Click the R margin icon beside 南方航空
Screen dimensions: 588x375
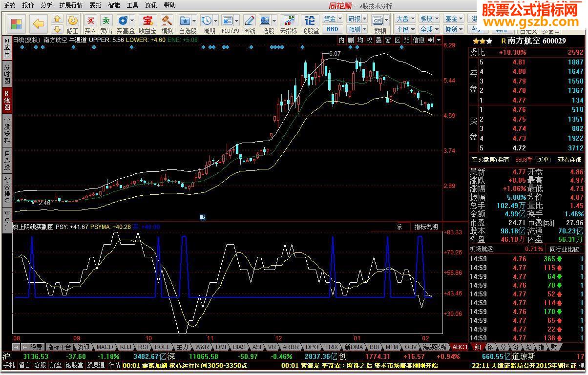click(x=504, y=41)
